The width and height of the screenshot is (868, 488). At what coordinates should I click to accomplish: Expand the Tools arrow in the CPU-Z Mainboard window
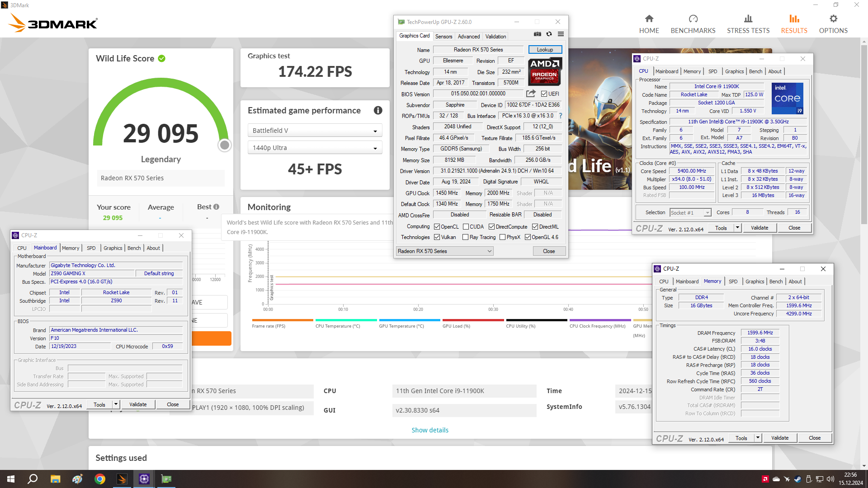point(116,404)
